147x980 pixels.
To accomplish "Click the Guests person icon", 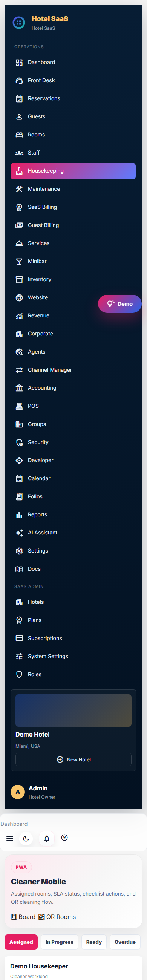I will point(19,116).
